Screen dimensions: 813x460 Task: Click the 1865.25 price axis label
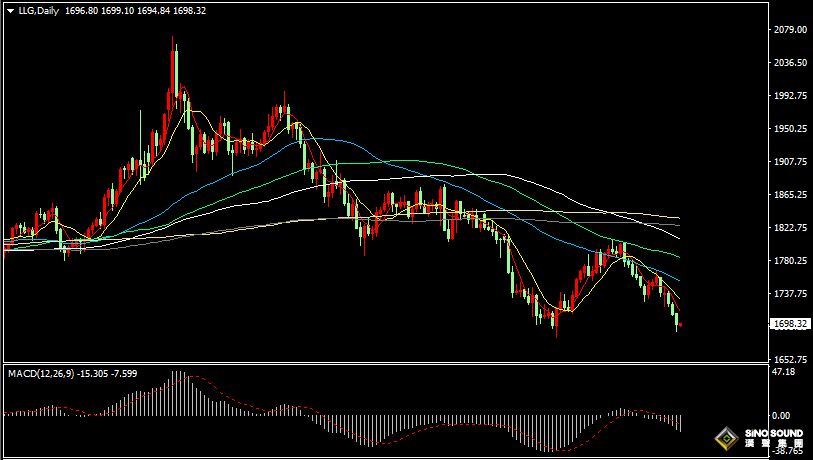(x=790, y=195)
